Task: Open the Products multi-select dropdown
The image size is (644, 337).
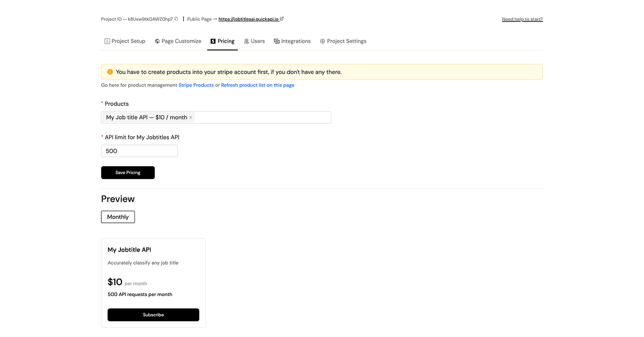Action: tap(262, 117)
